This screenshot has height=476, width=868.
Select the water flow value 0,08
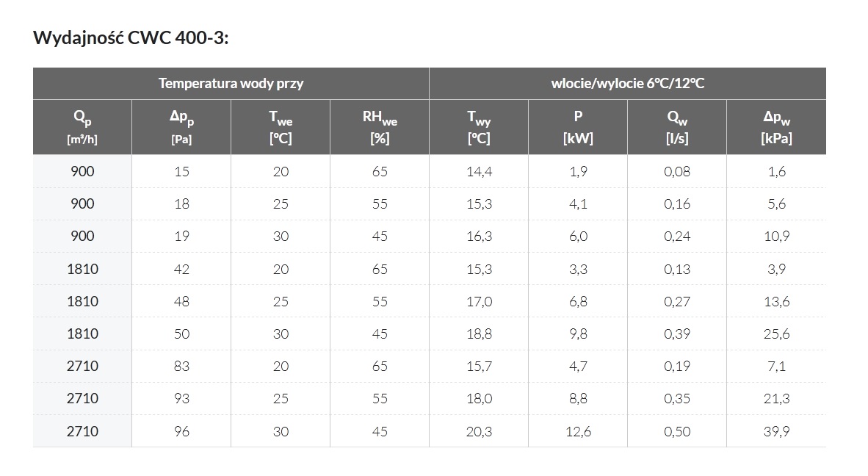pos(677,171)
